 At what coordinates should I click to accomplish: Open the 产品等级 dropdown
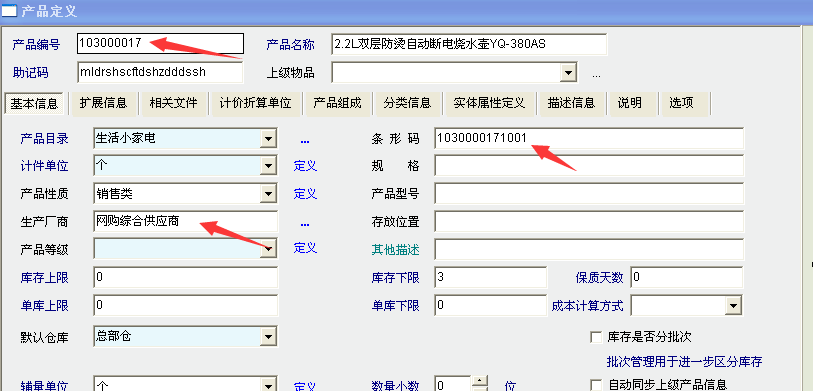point(268,249)
